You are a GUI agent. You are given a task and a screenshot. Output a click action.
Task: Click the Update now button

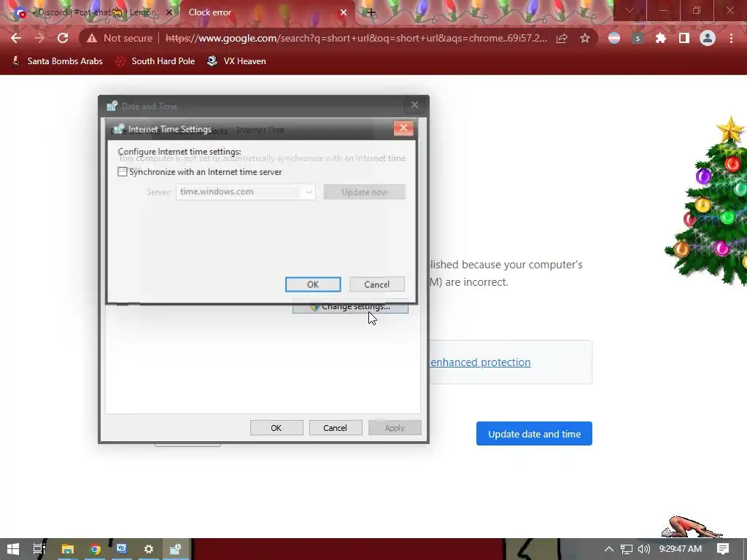click(365, 192)
